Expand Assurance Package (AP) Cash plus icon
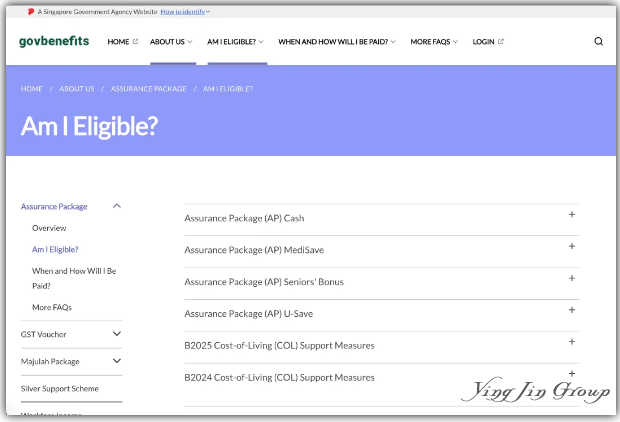Image resolution: width=620 pixels, height=422 pixels. [572, 215]
